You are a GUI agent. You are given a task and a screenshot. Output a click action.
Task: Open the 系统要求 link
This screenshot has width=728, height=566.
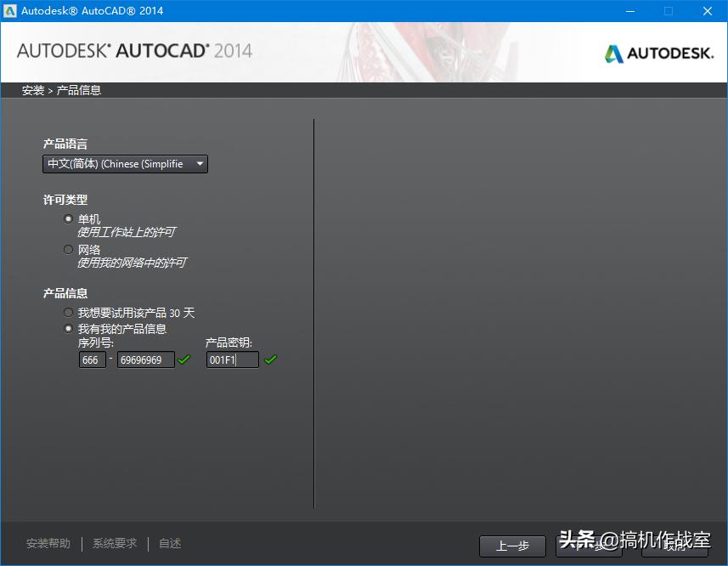pos(114,543)
